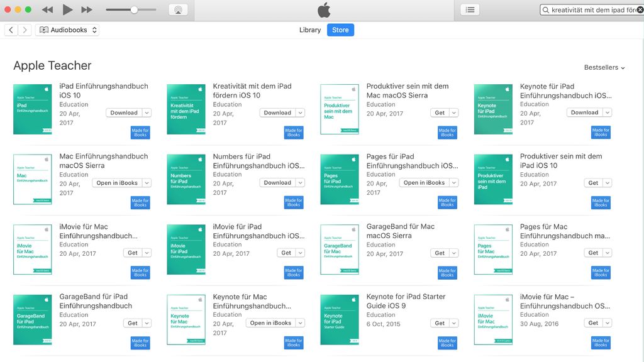Focus the store search field
The height and width of the screenshot is (362, 644).
(x=592, y=10)
